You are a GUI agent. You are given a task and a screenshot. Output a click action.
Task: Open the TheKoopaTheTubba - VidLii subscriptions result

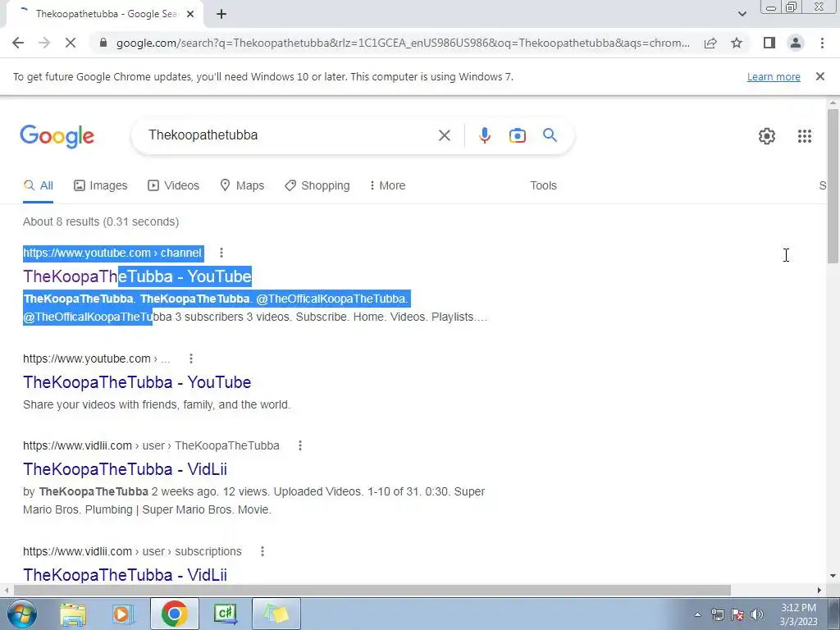click(x=125, y=575)
